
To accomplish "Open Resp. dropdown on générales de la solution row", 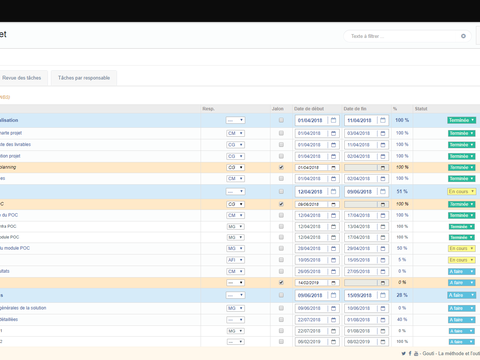I will click(x=236, y=308).
